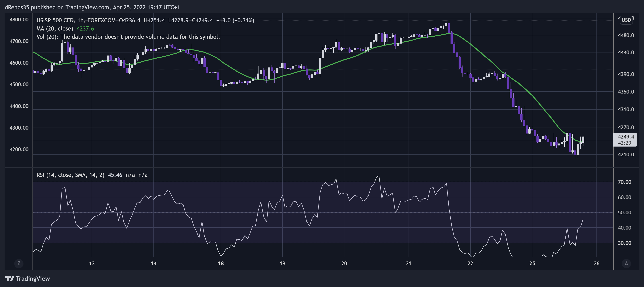The width and height of the screenshot is (644, 287).
Task: Click the 4800.00 left price scale label
Action: coord(19,19)
